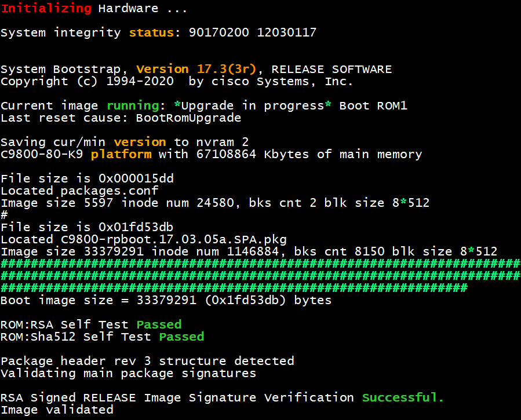
Task: Click integrity value 90170200
Action: point(219,32)
